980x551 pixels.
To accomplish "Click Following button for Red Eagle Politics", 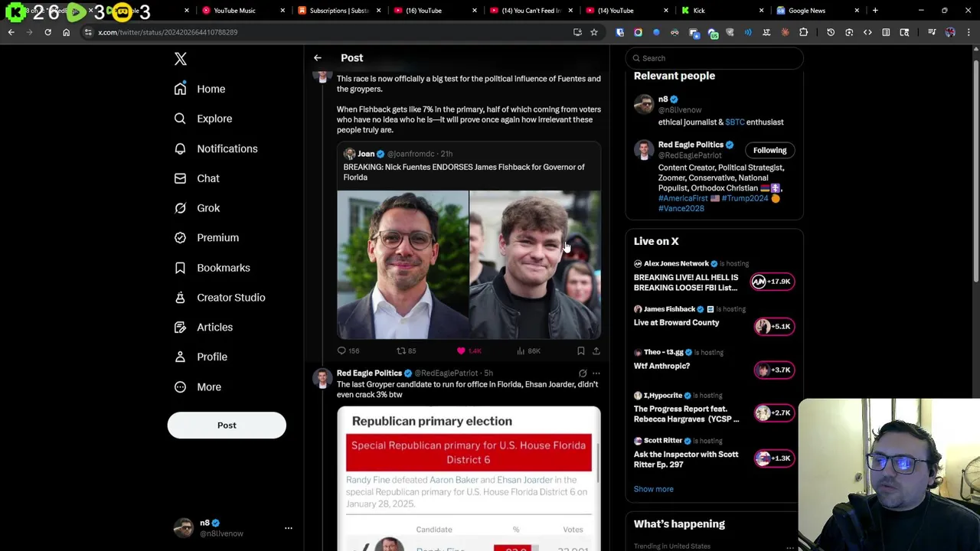I will point(769,151).
